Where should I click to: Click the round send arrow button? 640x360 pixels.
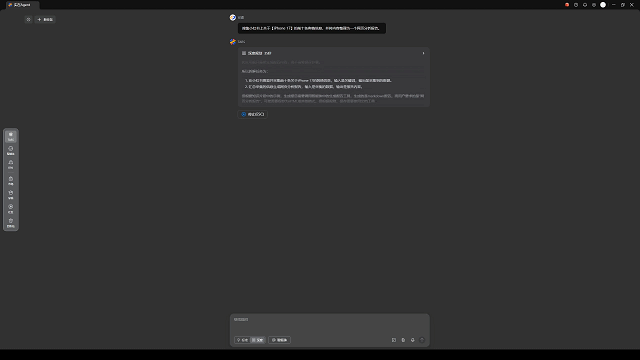click(x=422, y=340)
